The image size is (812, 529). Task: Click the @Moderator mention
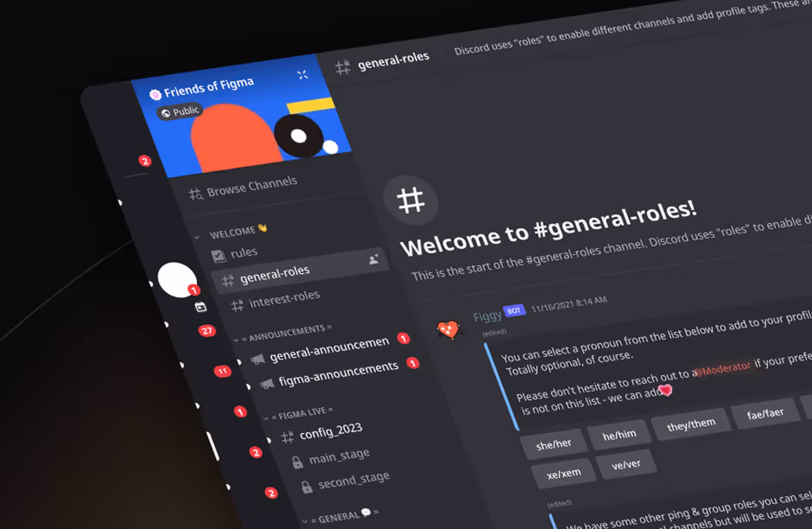723,369
